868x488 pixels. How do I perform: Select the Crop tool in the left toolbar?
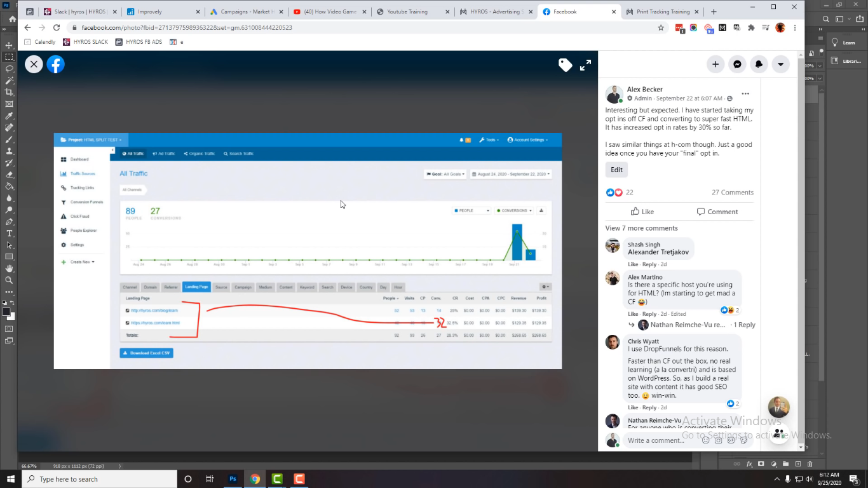9,93
